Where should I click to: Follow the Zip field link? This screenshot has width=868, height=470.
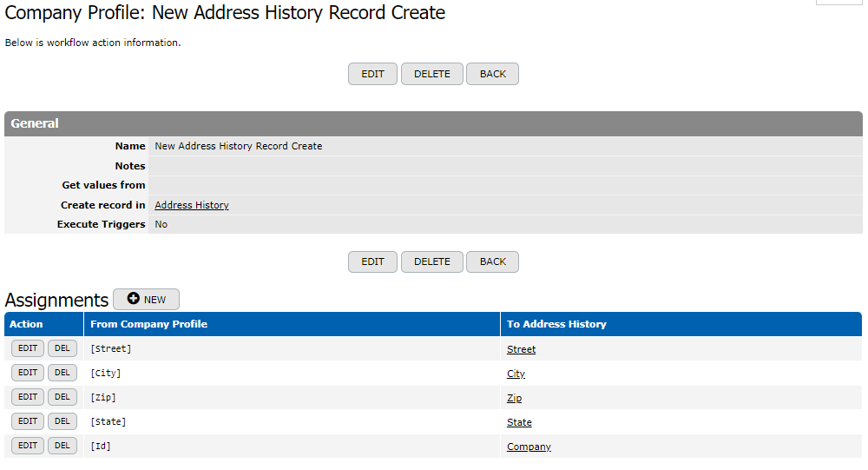point(514,398)
